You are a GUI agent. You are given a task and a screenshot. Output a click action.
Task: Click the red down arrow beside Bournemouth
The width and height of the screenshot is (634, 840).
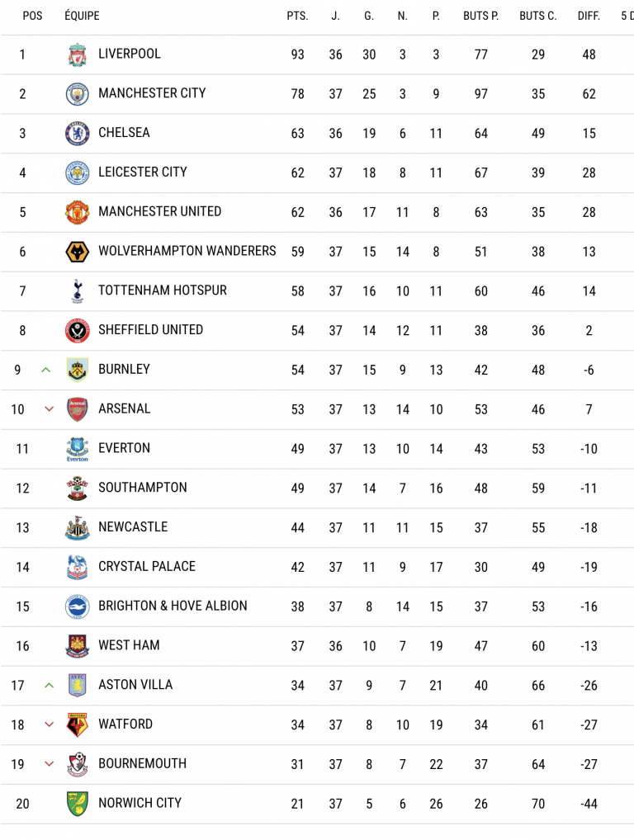(x=49, y=764)
